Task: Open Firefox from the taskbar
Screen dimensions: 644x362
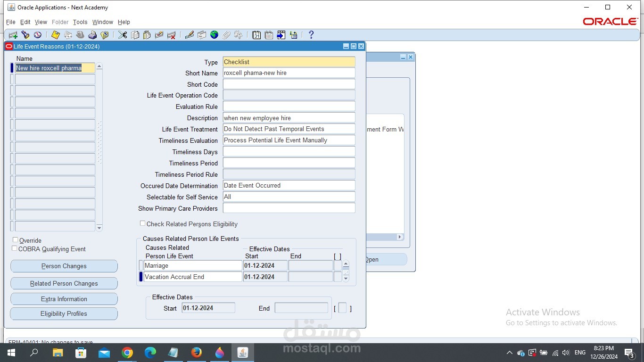Action: [x=196, y=352]
